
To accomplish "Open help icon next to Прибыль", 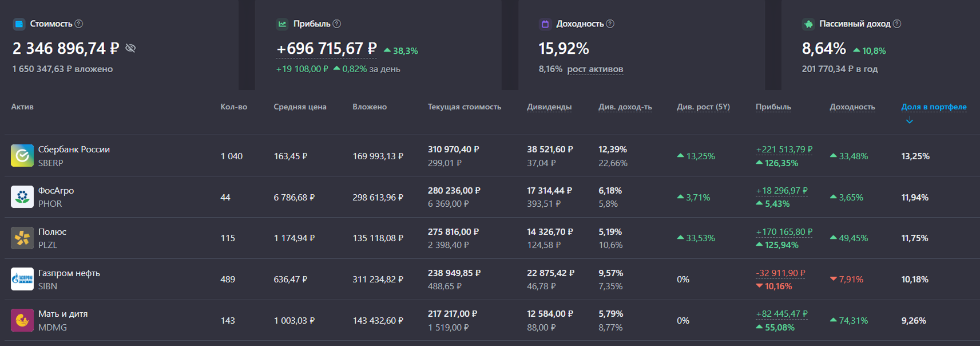I will [x=337, y=23].
